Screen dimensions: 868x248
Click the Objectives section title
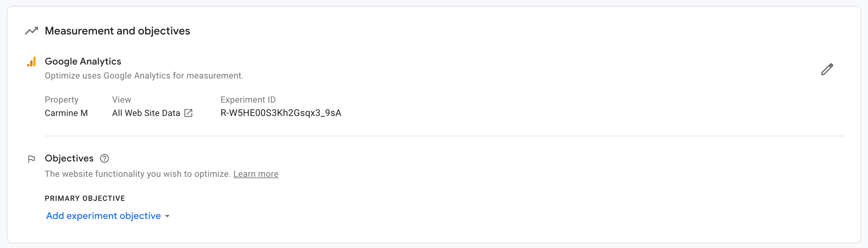point(69,158)
